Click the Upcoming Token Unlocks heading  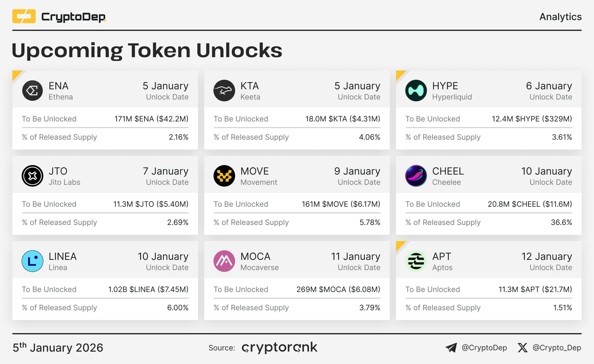point(147,50)
